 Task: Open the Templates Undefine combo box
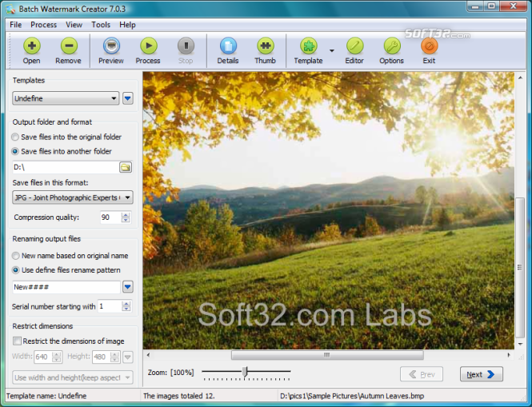click(66, 98)
